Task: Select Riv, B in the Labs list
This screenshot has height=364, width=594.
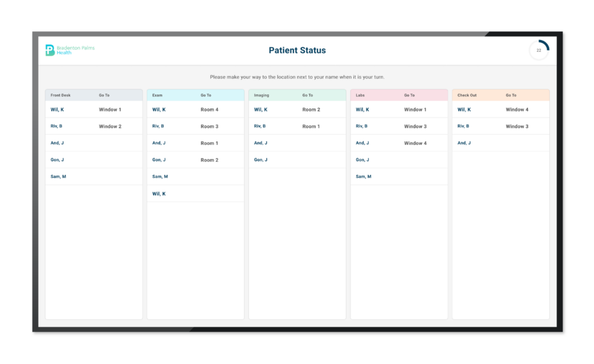Action: (361, 126)
